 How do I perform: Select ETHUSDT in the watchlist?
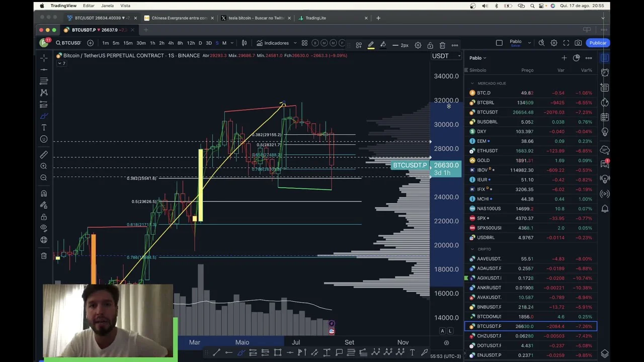(x=531, y=151)
